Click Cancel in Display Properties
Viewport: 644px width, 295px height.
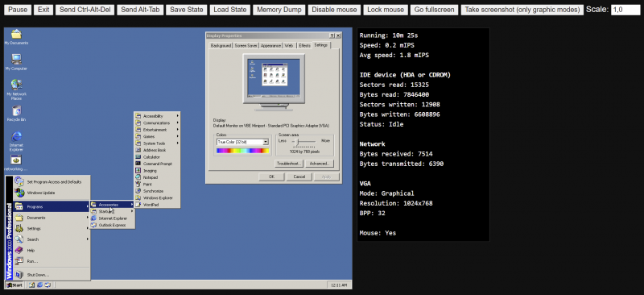[x=299, y=177]
